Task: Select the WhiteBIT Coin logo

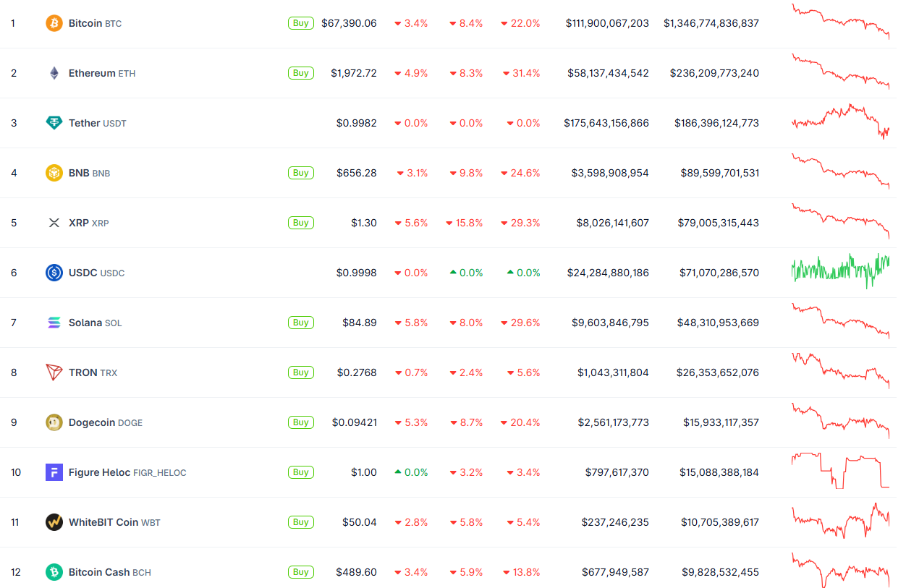Action: (x=54, y=521)
